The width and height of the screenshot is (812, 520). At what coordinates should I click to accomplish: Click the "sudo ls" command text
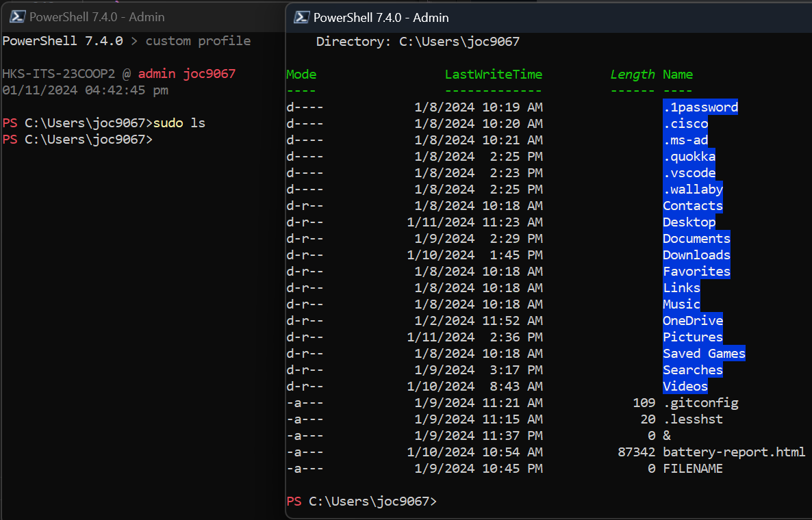179,123
